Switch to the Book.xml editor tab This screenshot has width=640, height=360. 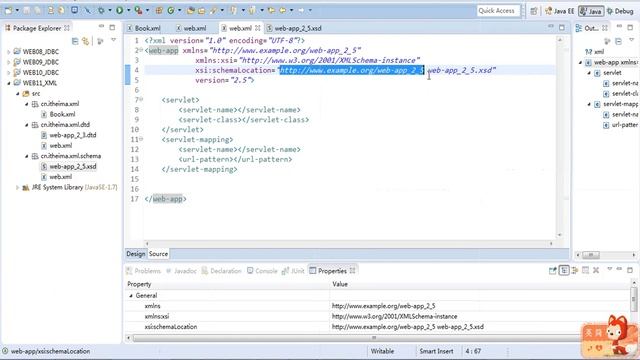click(x=144, y=28)
